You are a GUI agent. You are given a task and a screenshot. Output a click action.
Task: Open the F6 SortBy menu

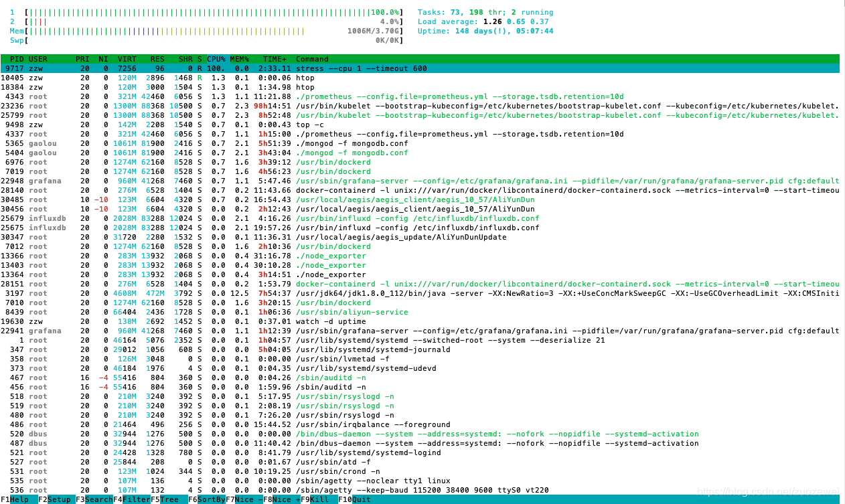pos(206,499)
